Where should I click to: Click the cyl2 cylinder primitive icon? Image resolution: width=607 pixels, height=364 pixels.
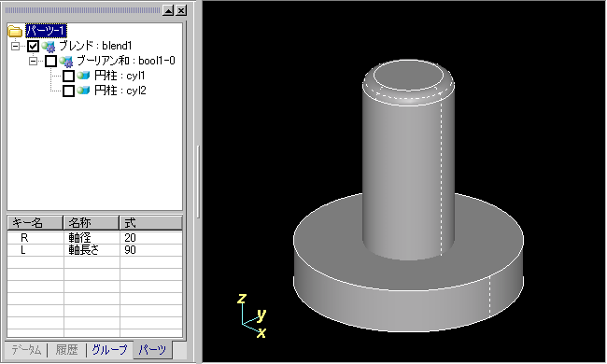pyautogui.click(x=83, y=91)
